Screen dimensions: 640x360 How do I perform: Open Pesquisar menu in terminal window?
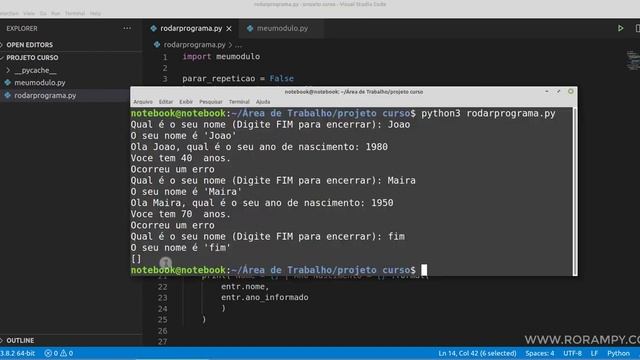(211, 102)
